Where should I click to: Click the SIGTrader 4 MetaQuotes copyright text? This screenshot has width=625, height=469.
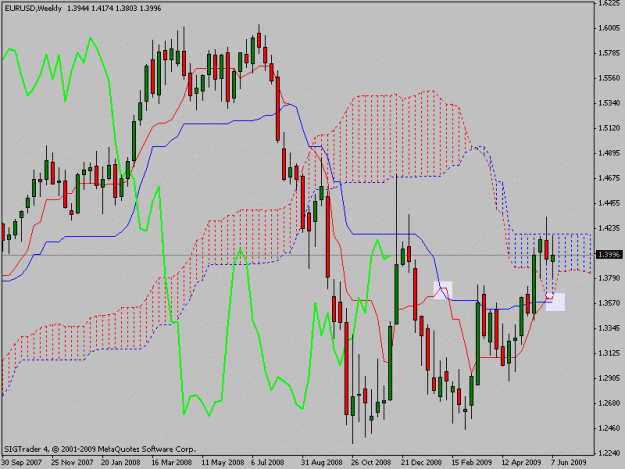(x=99, y=449)
